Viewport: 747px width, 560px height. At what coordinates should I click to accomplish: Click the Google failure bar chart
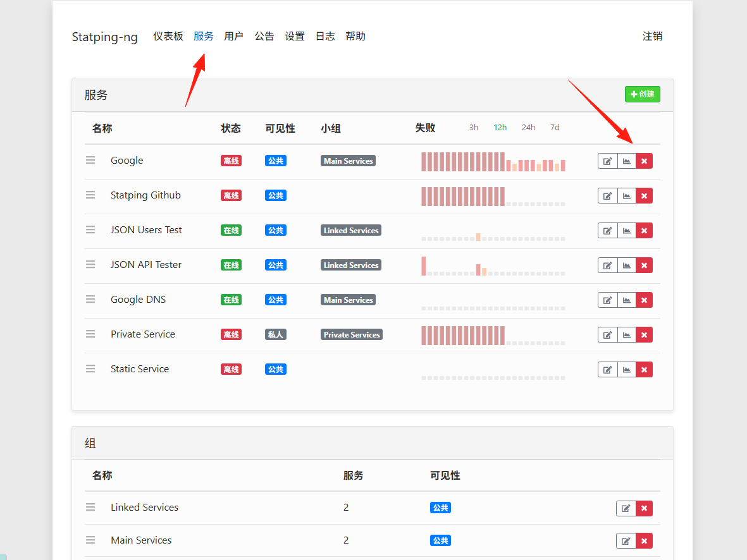tap(493, 162)
